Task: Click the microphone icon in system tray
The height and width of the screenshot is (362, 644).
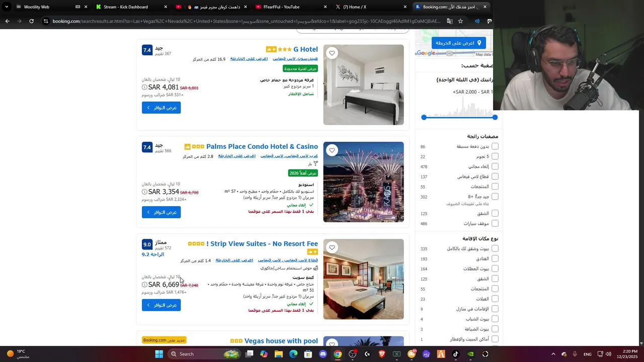Action: point(575,354)
